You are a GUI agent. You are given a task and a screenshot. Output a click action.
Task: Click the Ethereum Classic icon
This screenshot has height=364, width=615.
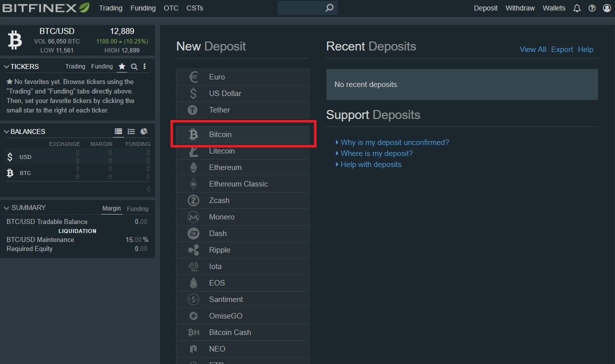193,184
